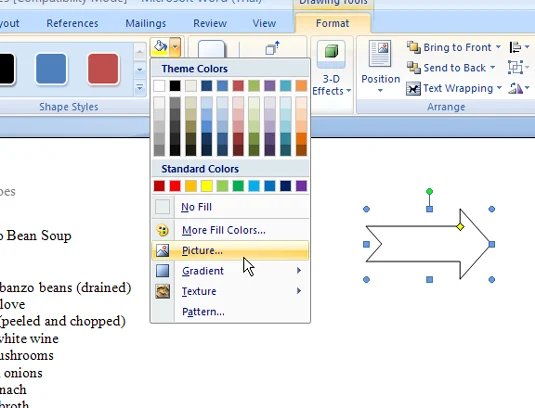Image resolution: width=535 pixels, height=408 pixels.
Task: Click the Send to Back icon
Action: (414, 68)
